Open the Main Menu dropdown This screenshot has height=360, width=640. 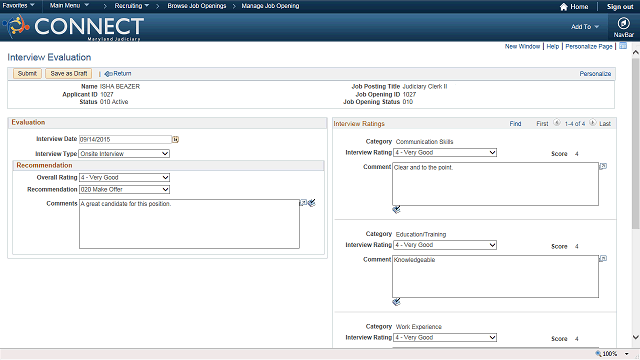coord(69,5)
